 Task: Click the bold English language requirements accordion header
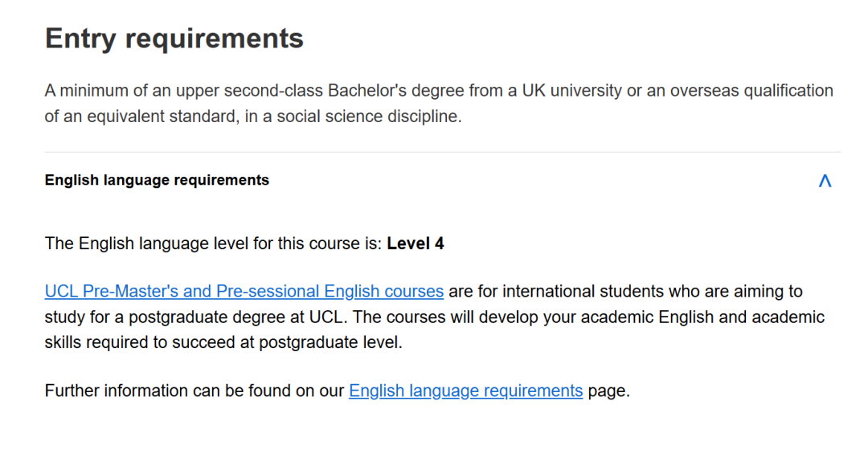(157, 180)
